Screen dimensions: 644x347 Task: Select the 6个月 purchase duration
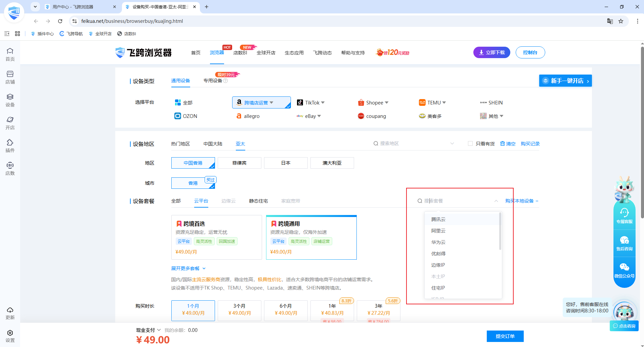pyautogui.click(x=286, y=310)
